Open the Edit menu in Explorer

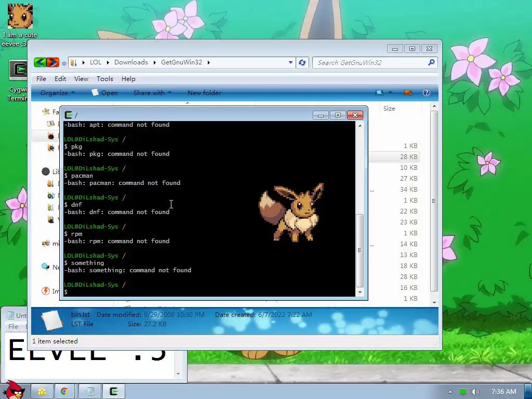click(60, 79)
